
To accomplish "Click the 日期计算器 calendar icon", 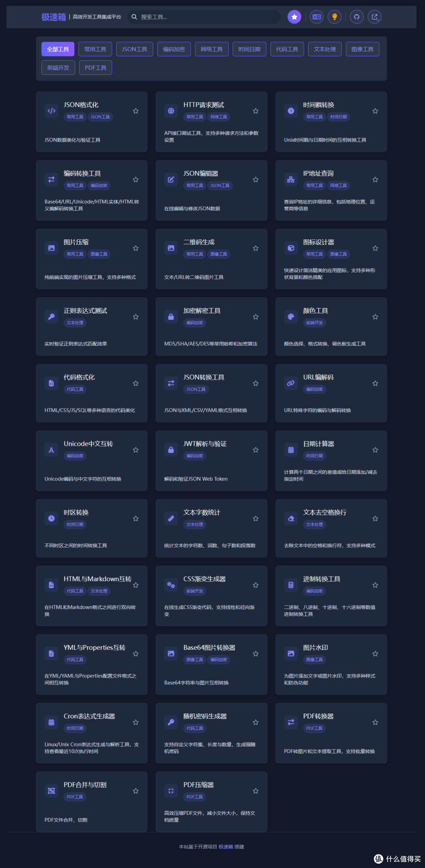I will point(291,449).
